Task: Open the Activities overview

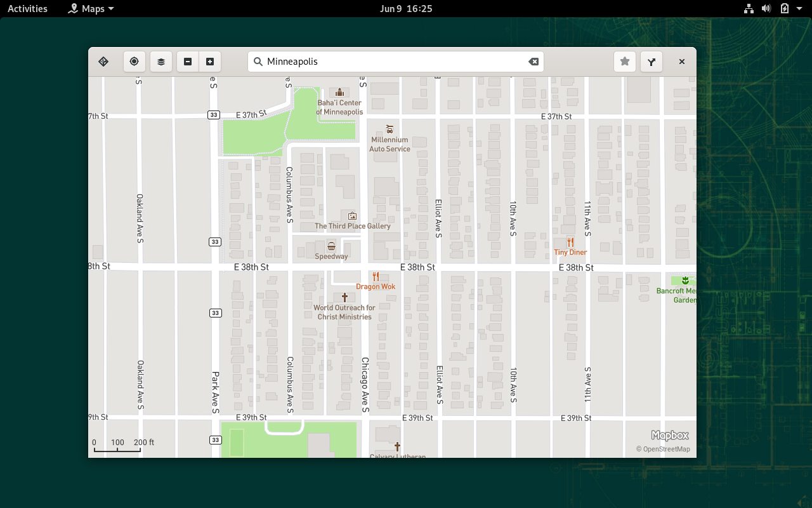Action: 27,8
